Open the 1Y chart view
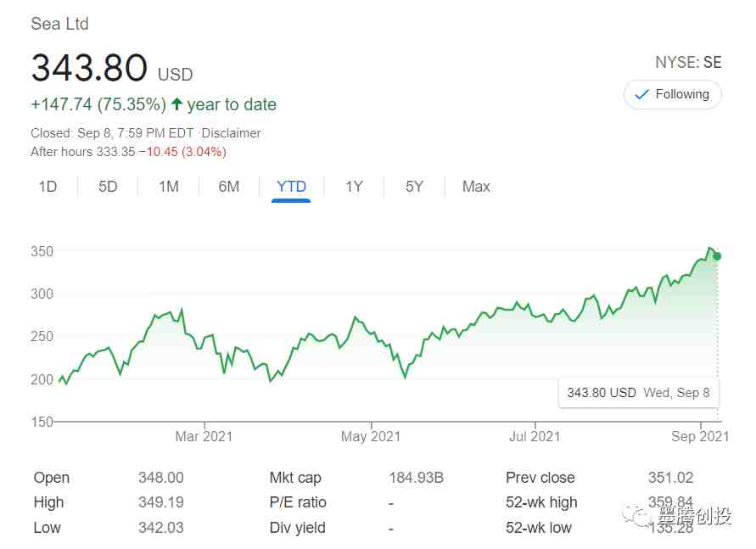 click(354, 187)
